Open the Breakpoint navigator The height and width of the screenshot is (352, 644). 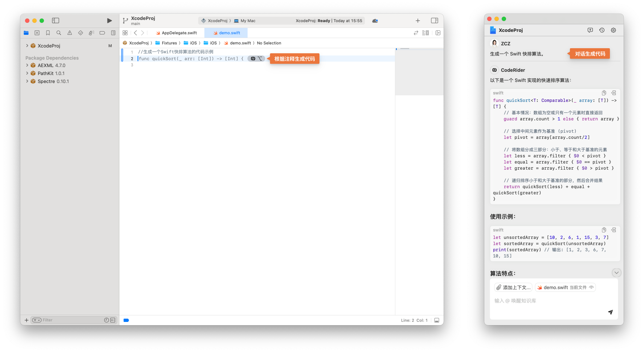(102, 33)
